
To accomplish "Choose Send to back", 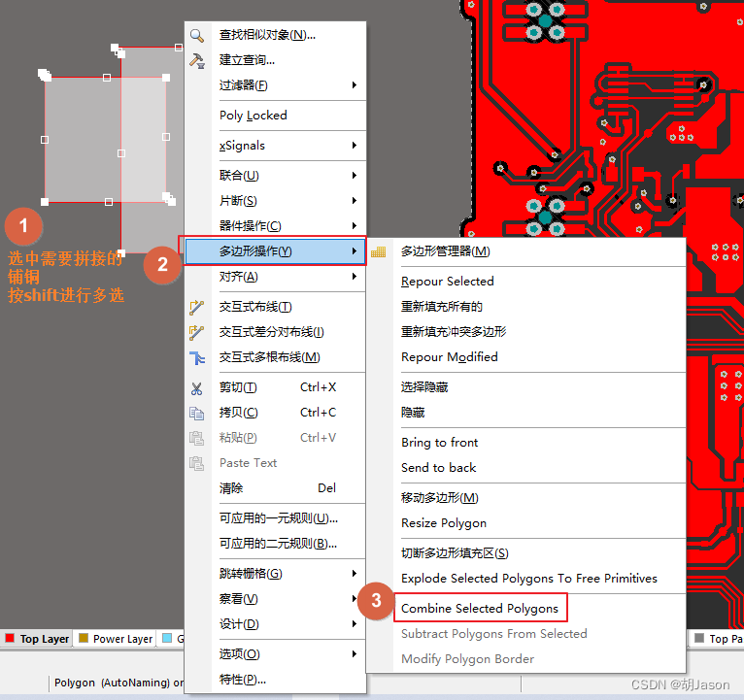I will [x=526, y=468].
